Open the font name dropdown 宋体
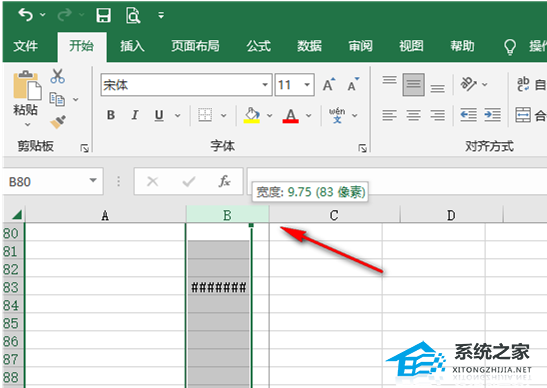 (x=265, y=85)
